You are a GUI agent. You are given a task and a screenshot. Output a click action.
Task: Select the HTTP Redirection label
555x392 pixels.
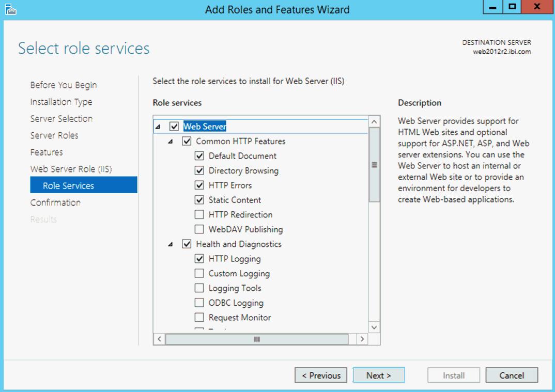click(240, 215)
